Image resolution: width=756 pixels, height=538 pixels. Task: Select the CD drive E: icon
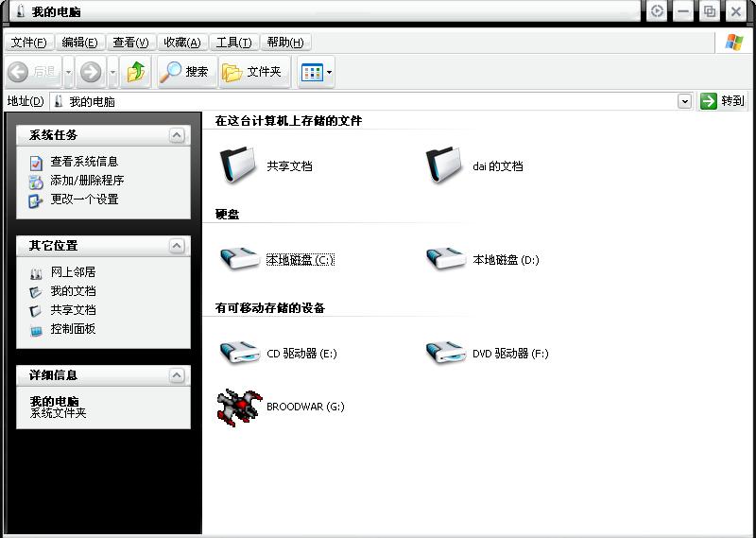(240, 353)
